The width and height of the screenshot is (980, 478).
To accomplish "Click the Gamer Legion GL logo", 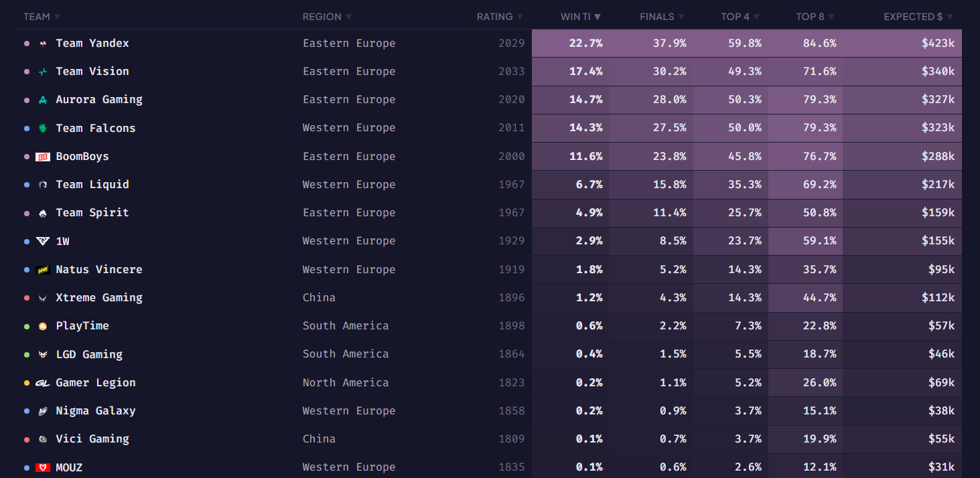I will [x=43, y=383].
